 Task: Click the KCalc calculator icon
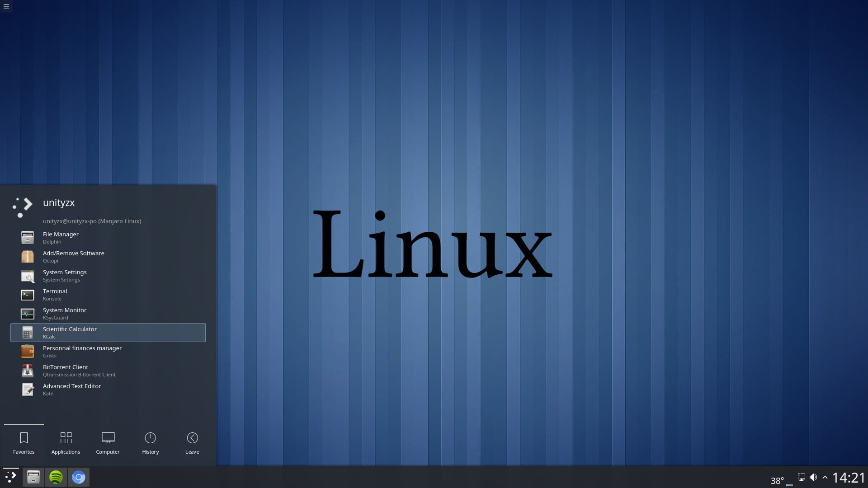pos(28,333)
